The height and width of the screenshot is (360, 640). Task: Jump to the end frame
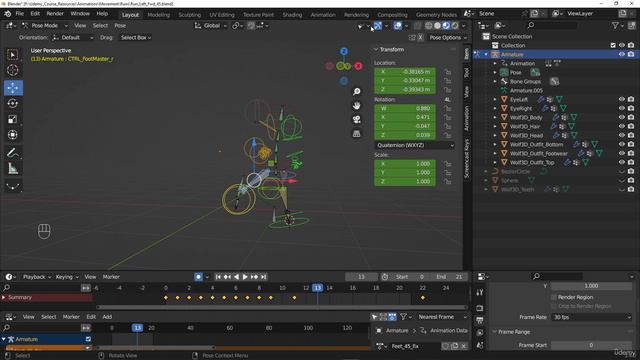[264, 277]
